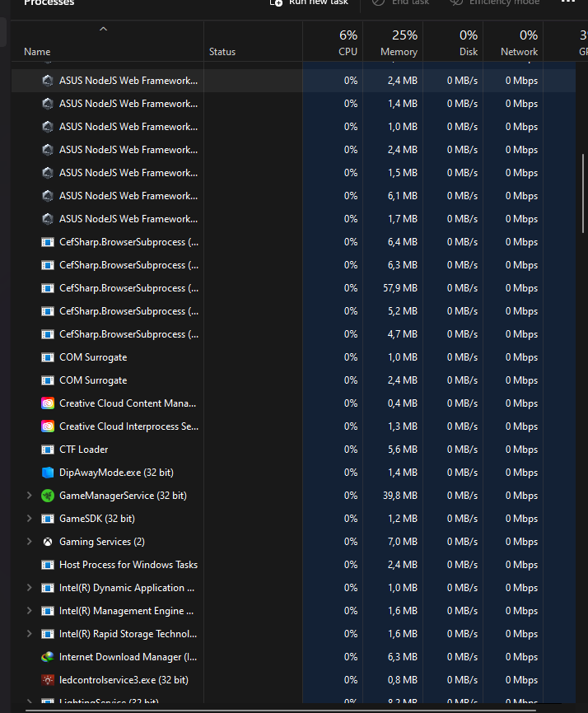Click CefSharp icon in 57,9 MB row
588x713 pixels.
pyautogui.click(x=48, y=288)
